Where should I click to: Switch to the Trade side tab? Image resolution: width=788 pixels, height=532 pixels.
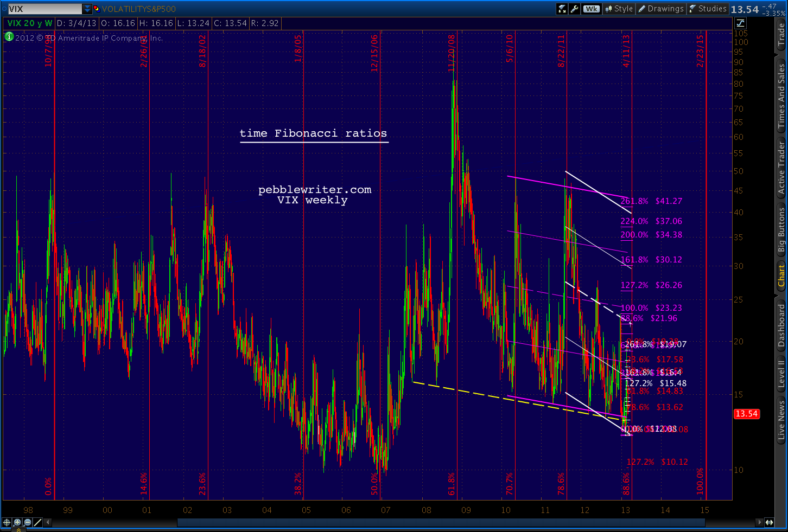781,34
